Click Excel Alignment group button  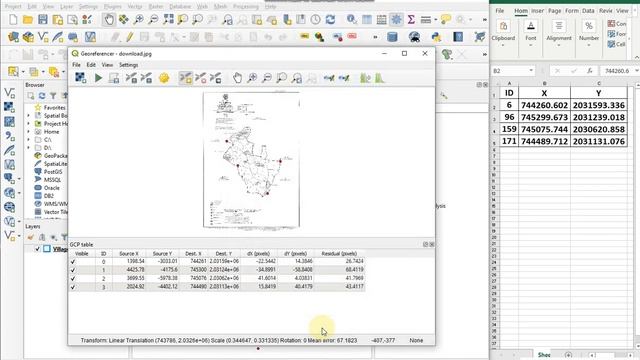coord(559,33)
